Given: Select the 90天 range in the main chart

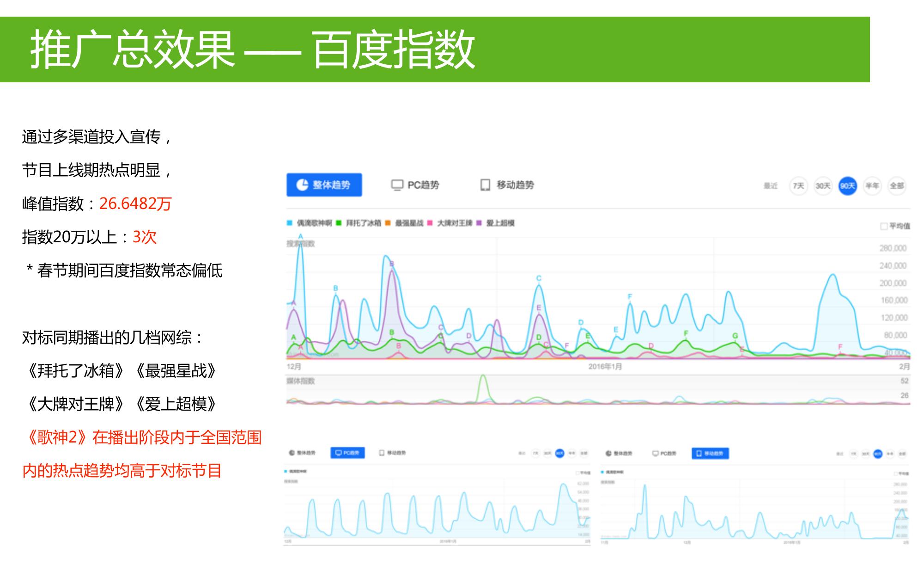Looking at the screenshot, I should [847, 186].
